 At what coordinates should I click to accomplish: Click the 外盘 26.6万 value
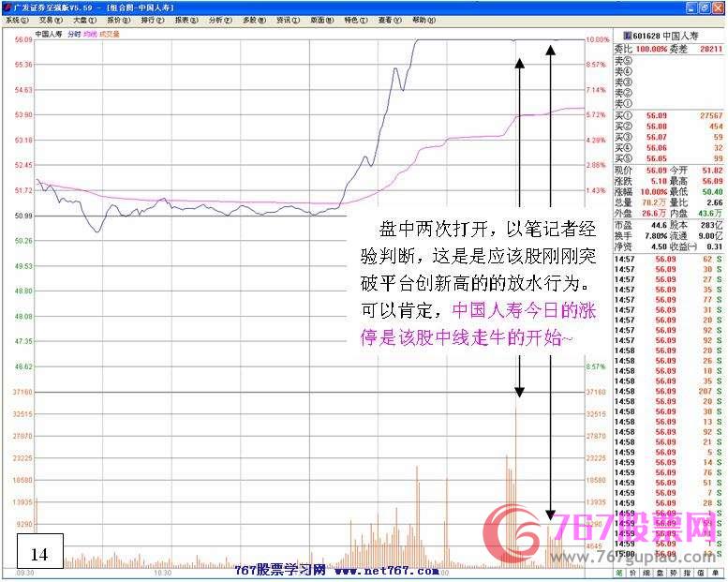pyautogui.click(x=654, y=213)
